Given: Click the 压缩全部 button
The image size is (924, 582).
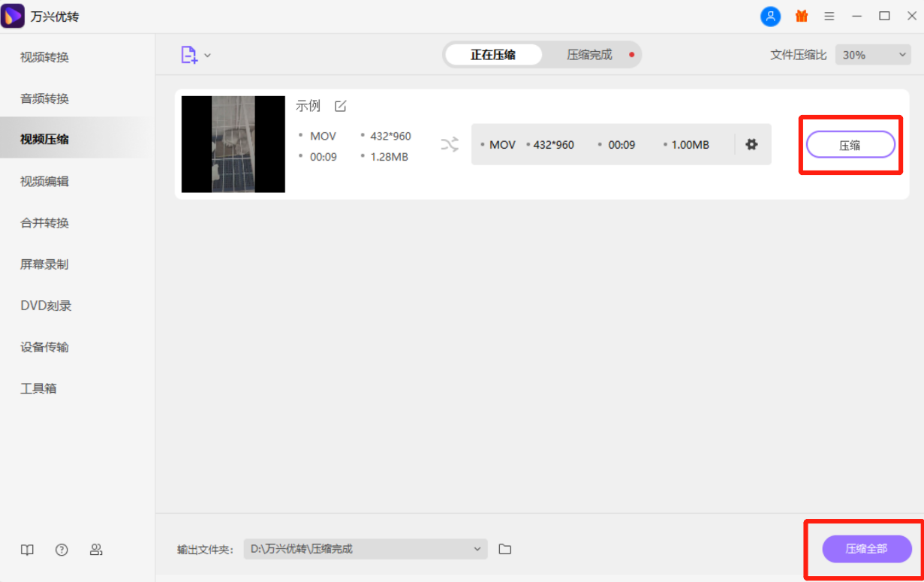Looking at the screenshot, I should click(x=866, y=549).
